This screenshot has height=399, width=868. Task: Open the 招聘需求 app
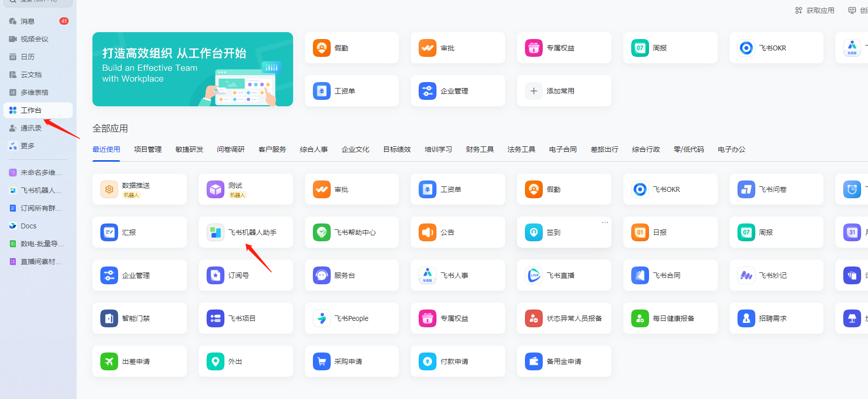point(777,318)
